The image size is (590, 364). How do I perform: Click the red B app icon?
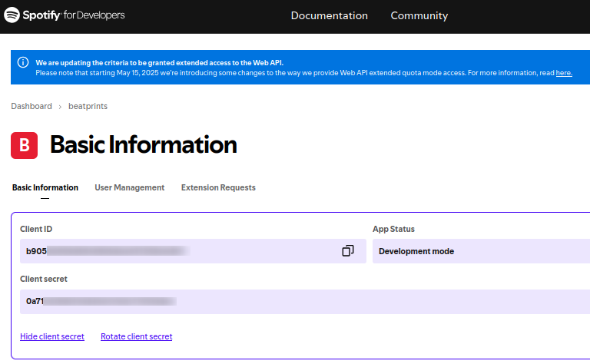click(24, 146)
